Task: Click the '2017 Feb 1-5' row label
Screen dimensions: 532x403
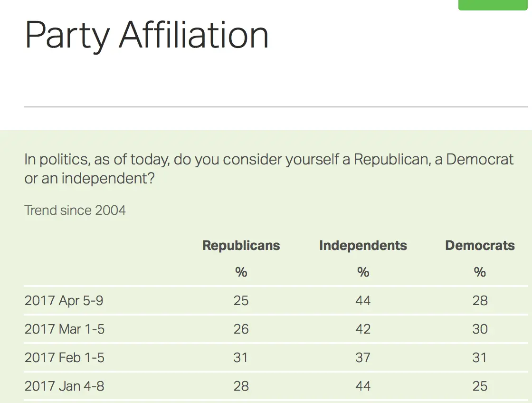Action: tap(64, 358)
